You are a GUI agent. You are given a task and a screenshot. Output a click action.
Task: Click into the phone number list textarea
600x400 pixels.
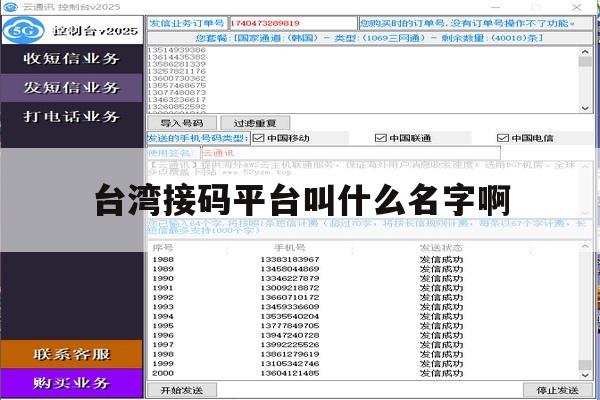(364, 80)
